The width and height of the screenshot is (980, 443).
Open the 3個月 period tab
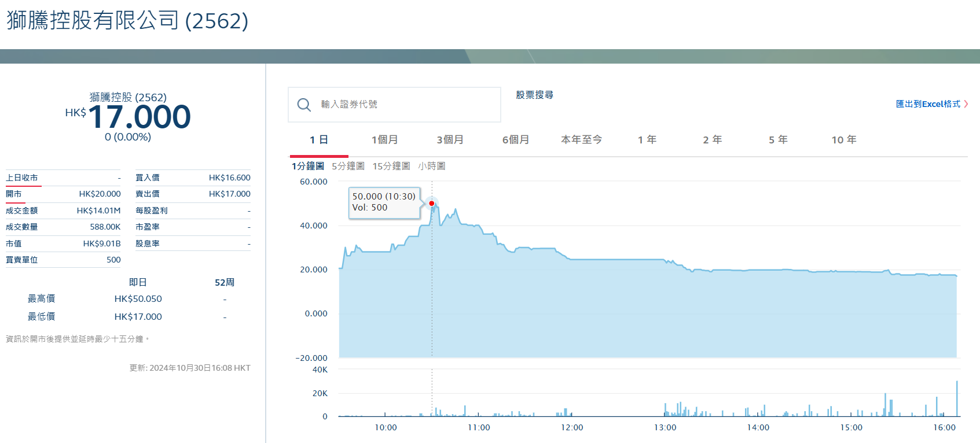click(450, 140)
